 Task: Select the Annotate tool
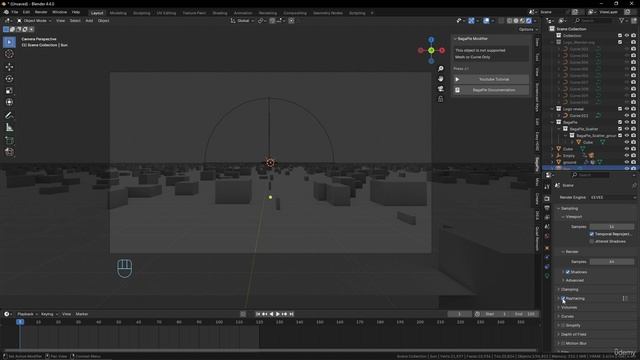9,116
